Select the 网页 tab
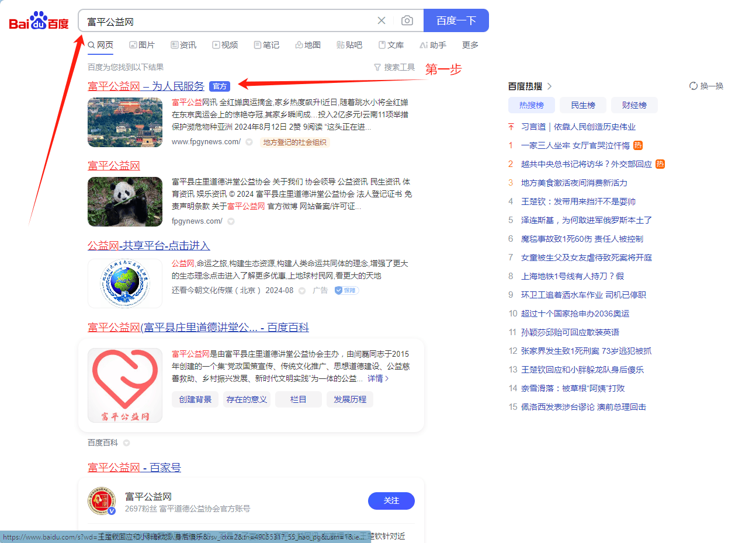 pyautogui.click(x=100, y=45)
